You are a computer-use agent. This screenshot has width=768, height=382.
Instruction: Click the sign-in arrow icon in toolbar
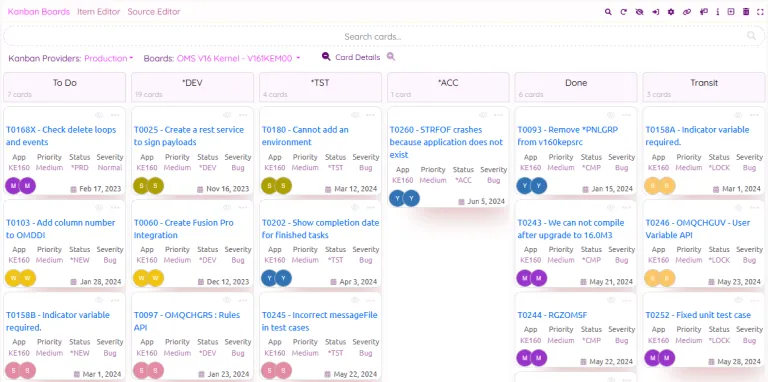[x=655, y=12]
